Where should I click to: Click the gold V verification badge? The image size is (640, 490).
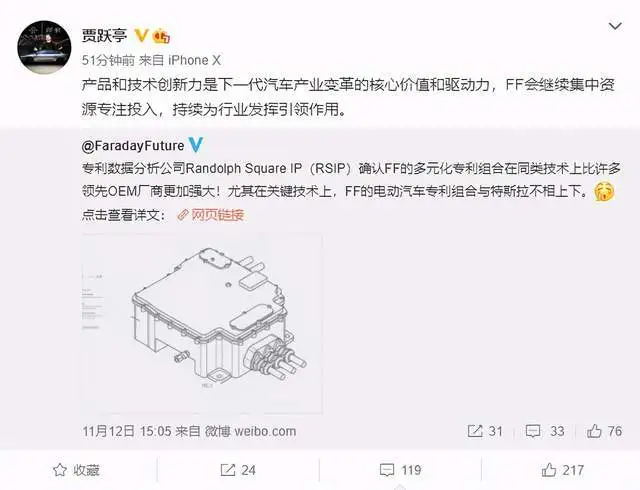click(141, 36)
